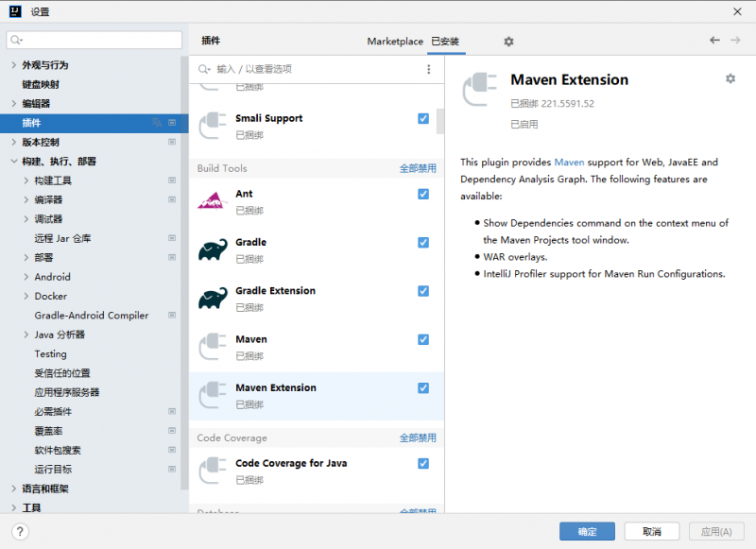Expand the Android tree node
The height and width of the screenshot is (549, 756).
click(26, 277)
